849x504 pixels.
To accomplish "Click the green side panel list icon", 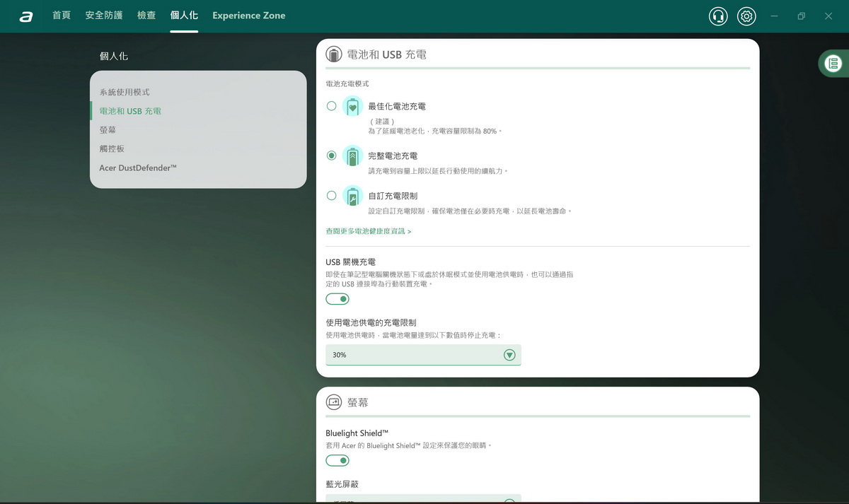I will click(x=833, y=64).
